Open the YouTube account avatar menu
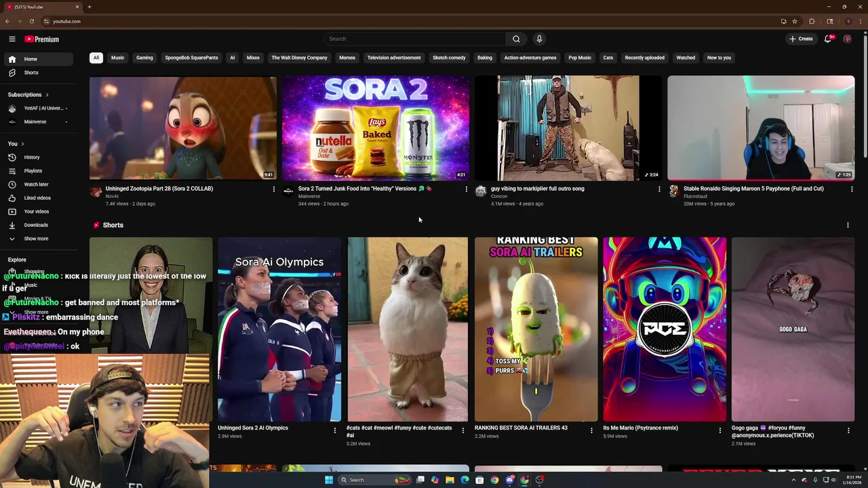868x488 pixels. pyautogui.click(x=847, y=39)
